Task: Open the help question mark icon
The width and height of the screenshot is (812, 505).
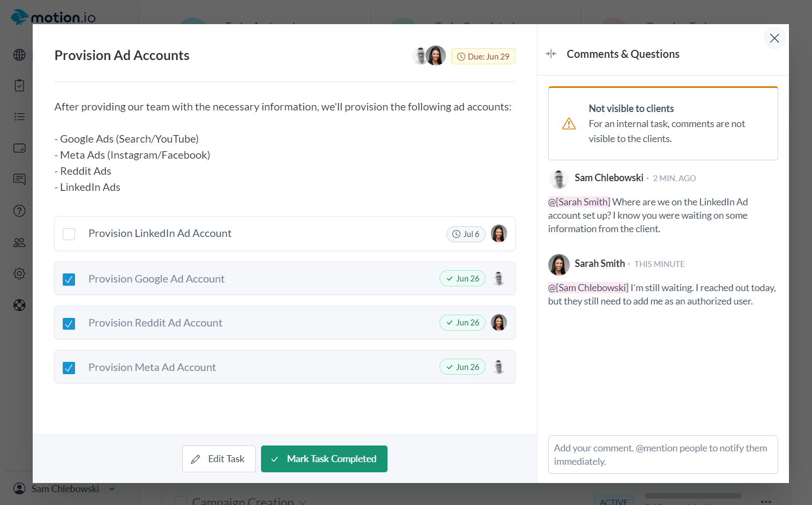Action: tap(19, 211)
